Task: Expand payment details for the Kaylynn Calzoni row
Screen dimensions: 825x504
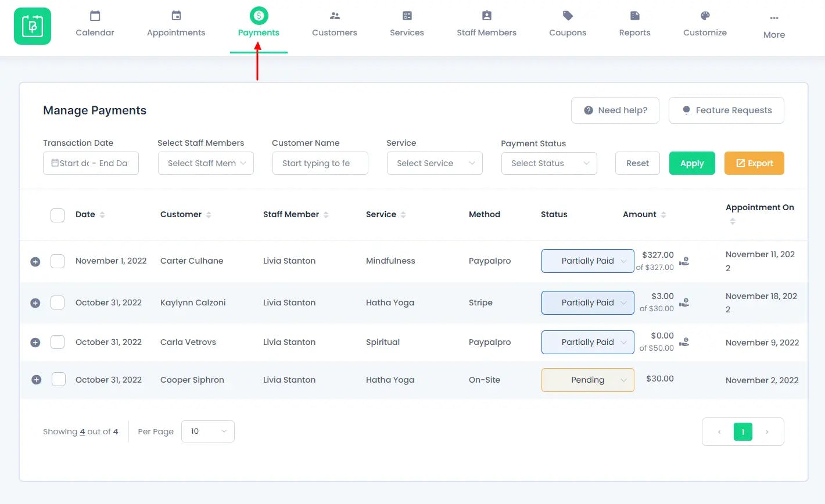Action: (x=36, y=303)
